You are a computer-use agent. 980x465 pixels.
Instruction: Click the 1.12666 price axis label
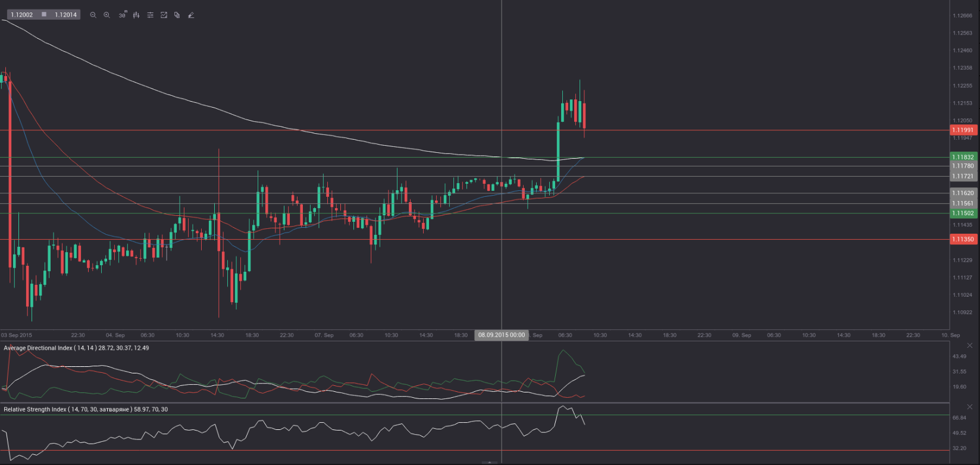(962, 15)
